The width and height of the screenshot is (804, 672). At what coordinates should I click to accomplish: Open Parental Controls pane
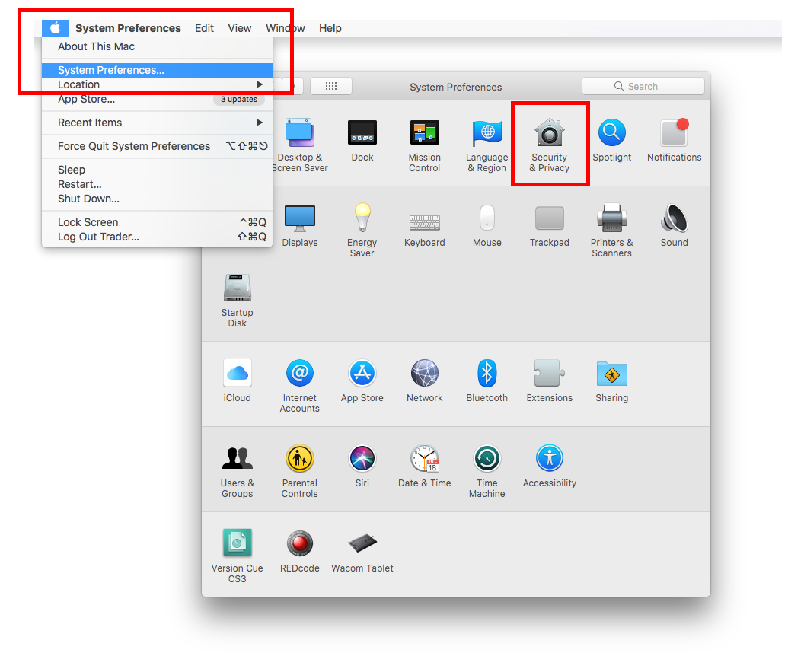click(x=300, y=471)
